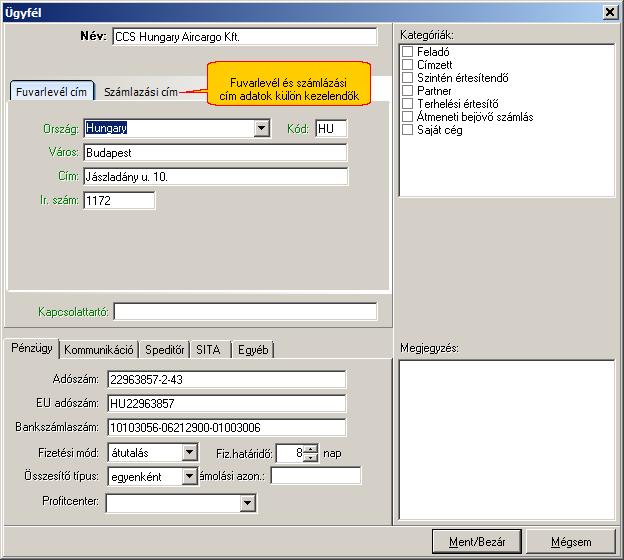Viewport: 624px width, 560px height.
Task: Click the Bankszámlaszám field
Action: [x=226, y=427]
